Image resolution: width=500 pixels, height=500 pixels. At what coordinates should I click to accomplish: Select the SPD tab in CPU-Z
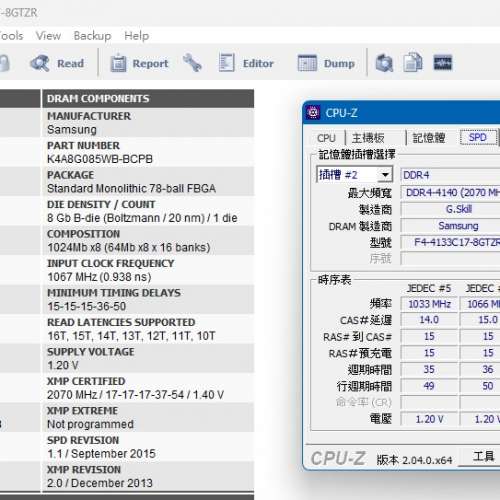[x=478, y=137]
